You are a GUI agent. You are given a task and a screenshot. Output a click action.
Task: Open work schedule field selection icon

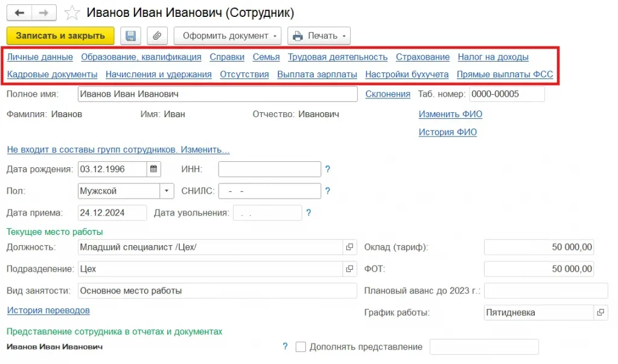(x=600, y=312)
